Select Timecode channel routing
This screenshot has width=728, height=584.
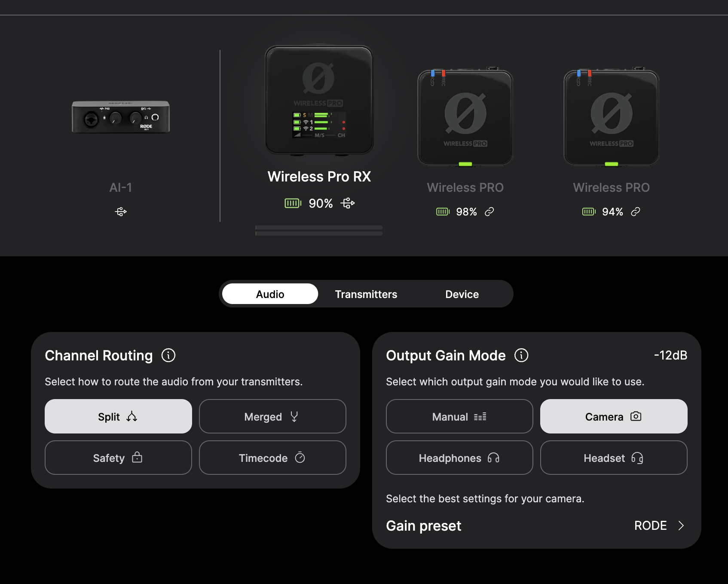click(272, 458)
